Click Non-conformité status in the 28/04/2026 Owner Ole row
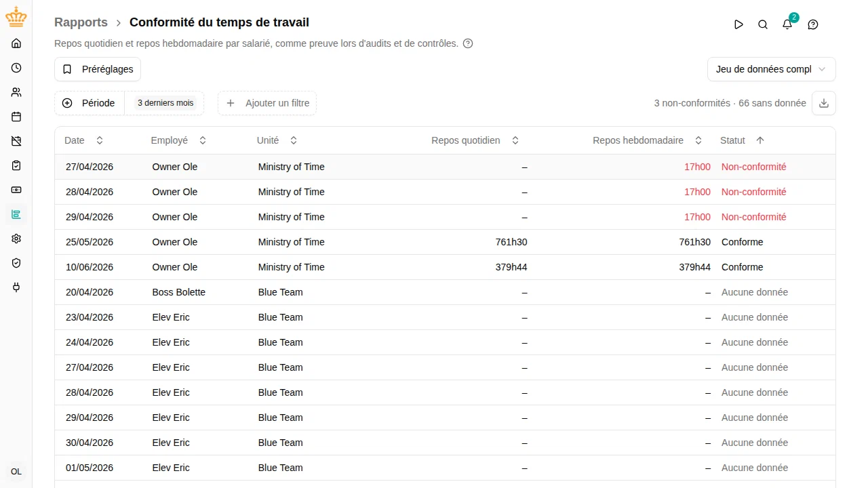Viewport: 868px width, 488px height. (754, 192)
